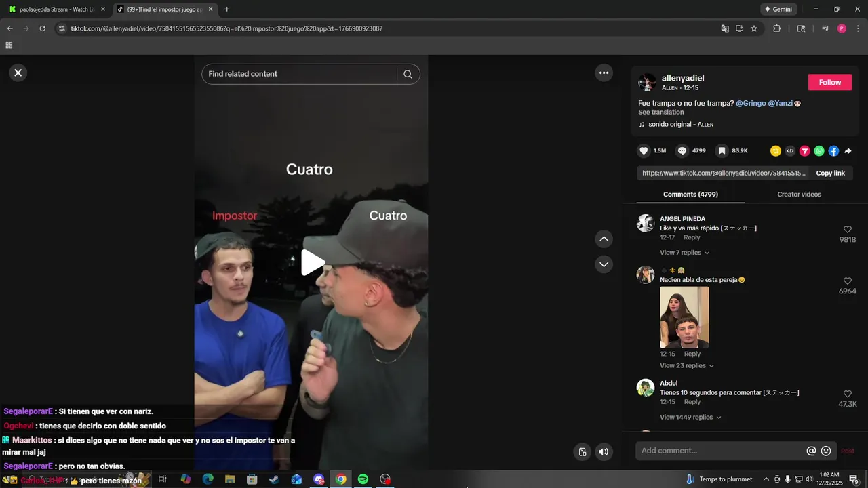Expand 7 replies under ANGEL PINEDA
868x488 pixels.
(684, 253)
